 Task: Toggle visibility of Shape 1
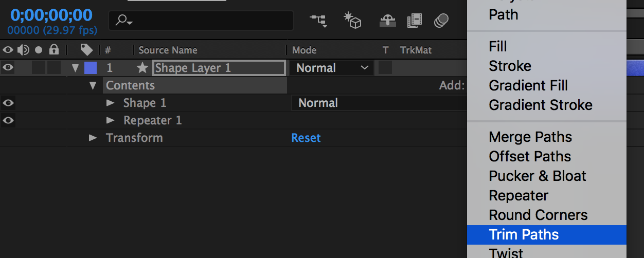8,103
